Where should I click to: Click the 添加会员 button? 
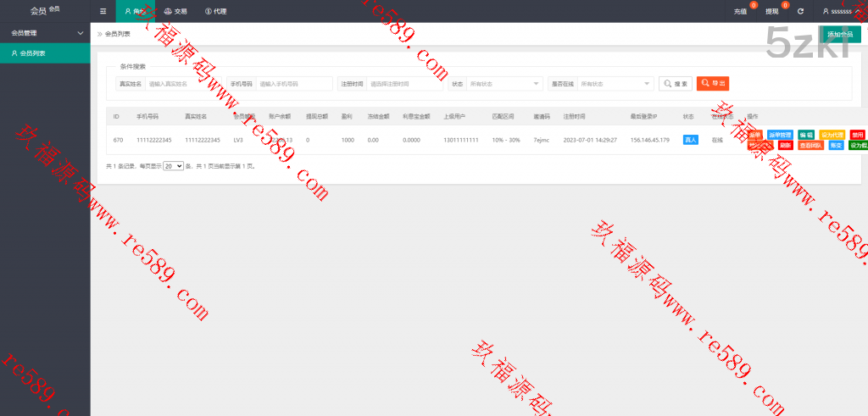point(840,34)
